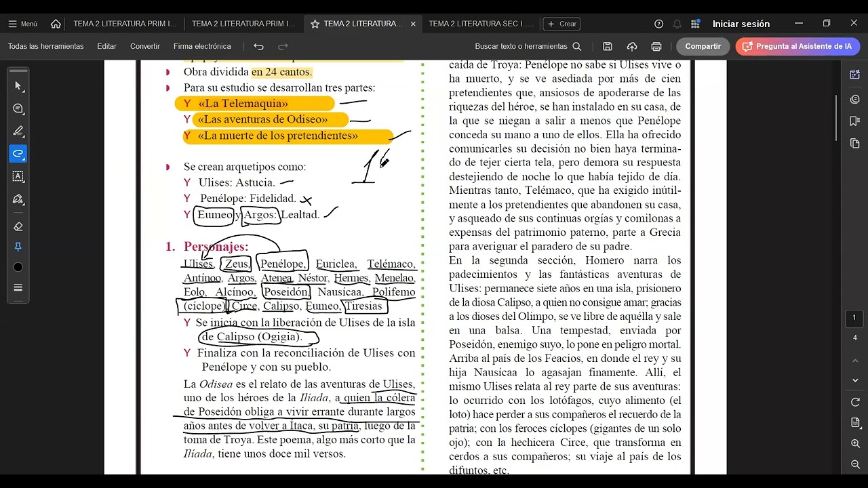Click the Buscar texto o herramientas search field

(x=528, y=46)
